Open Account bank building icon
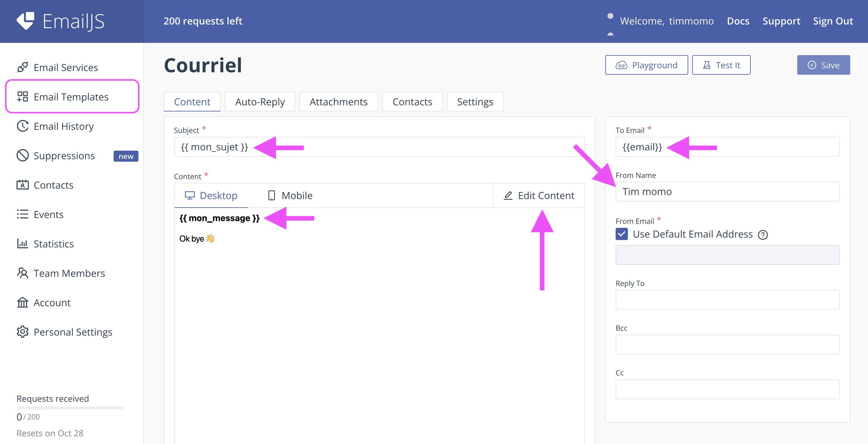 coord(22,303)
